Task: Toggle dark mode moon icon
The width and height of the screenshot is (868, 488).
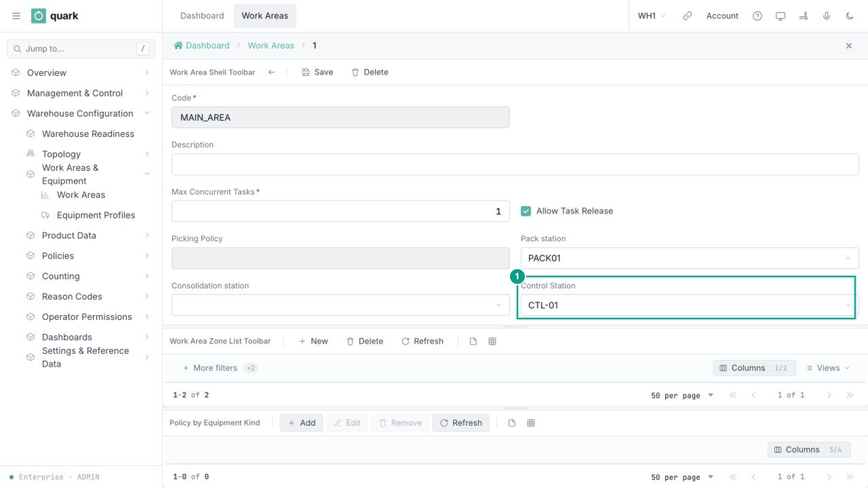Action: tap(849, 16)
